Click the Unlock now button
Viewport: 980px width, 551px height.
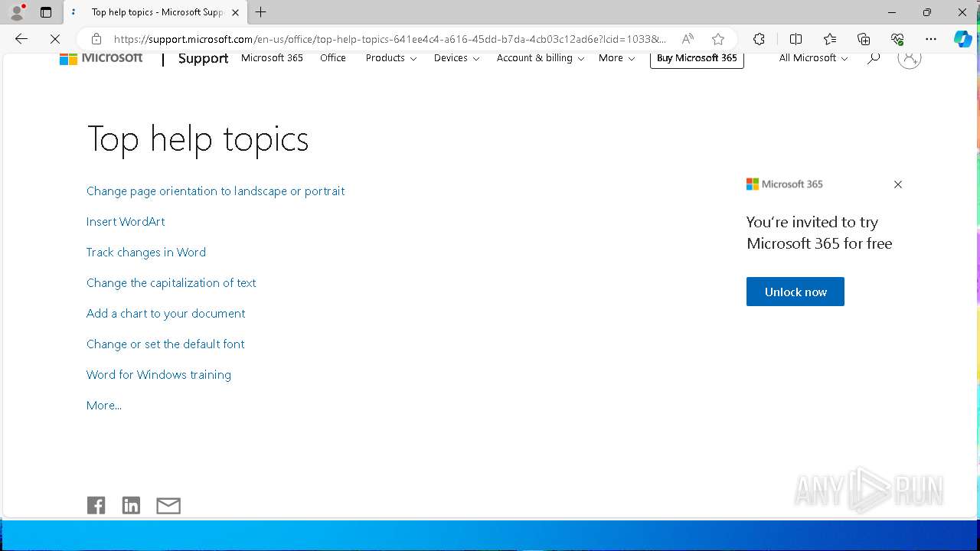795,292
